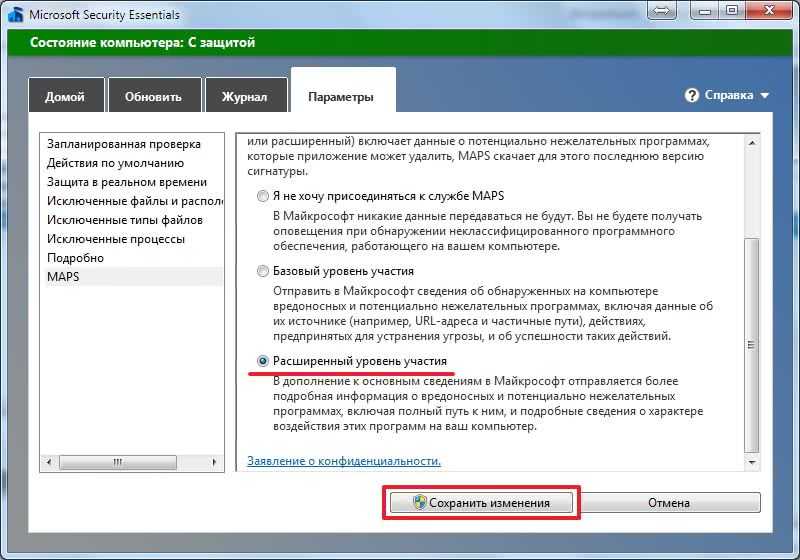Close the Microsoft Security Essentials window
Screen dimensions: 800x560
[769, 10]
